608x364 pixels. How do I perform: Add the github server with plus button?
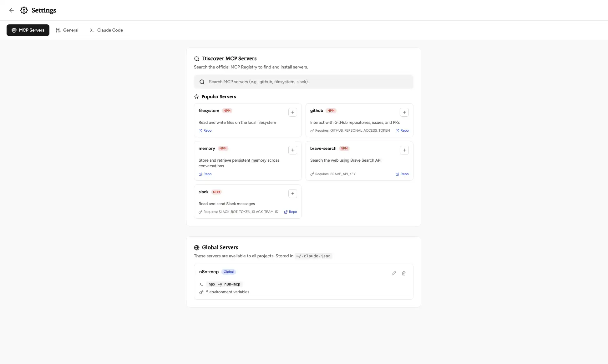404,112
